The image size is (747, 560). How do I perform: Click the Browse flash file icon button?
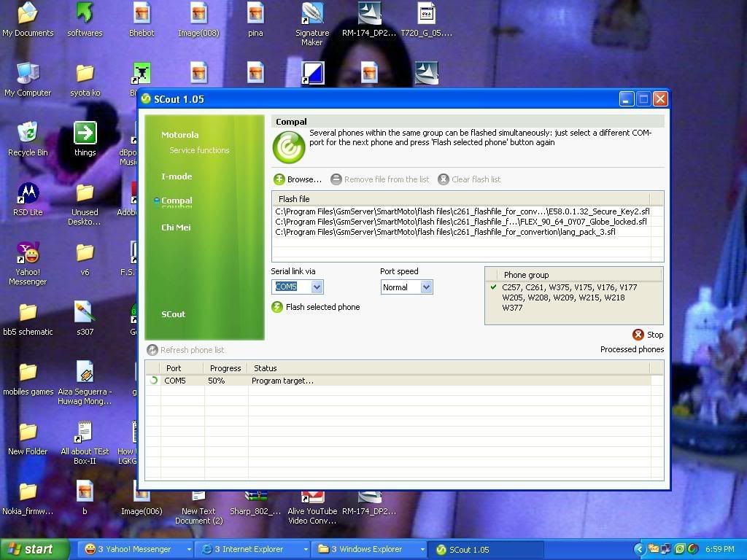pos(279,179)
